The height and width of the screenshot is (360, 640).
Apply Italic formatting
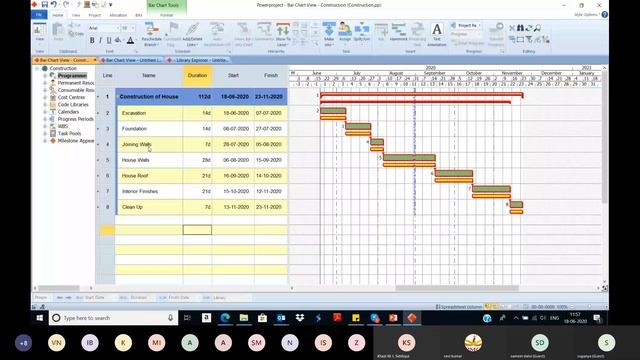[100, 40]
